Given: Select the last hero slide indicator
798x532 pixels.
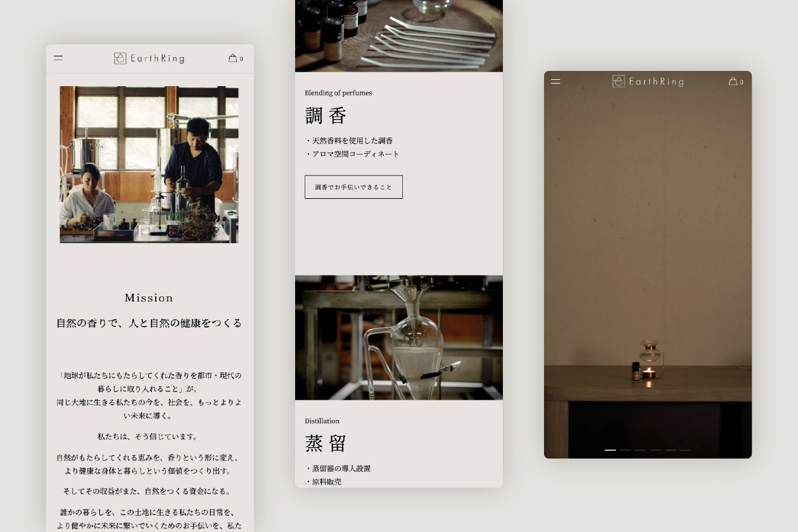Looking at the screenshot, I should [x=685, y=450].
